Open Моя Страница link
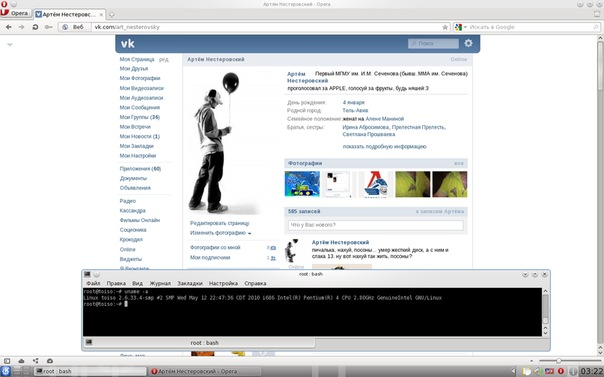This screenshot has width=604, height=377. 137,59
